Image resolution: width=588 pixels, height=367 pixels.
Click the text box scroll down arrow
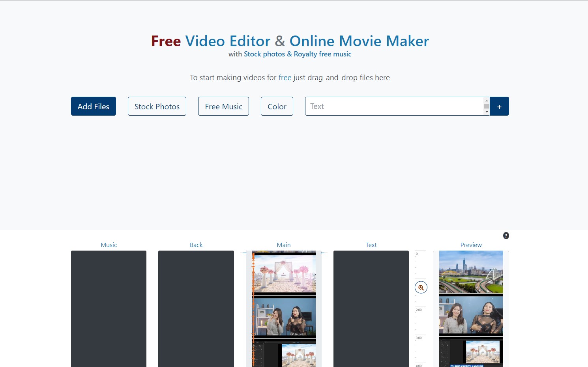coord(487,112)
